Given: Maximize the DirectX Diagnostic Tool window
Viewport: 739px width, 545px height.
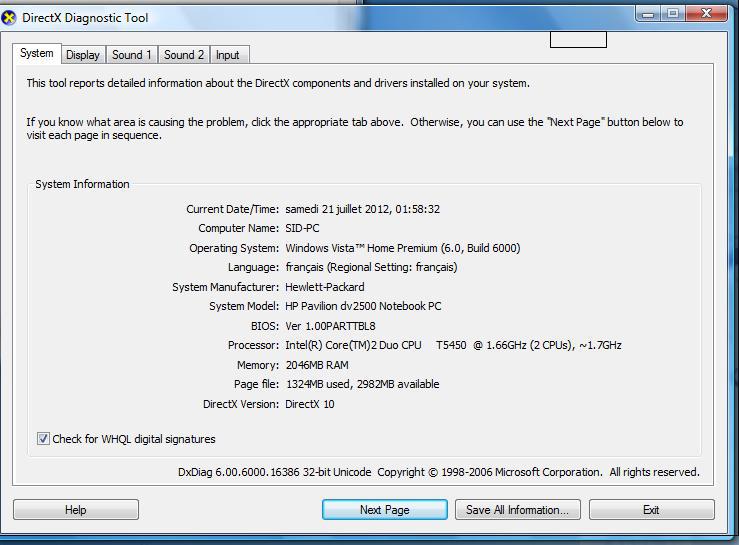Looking at the screenshot, I should tap(673, 14).
